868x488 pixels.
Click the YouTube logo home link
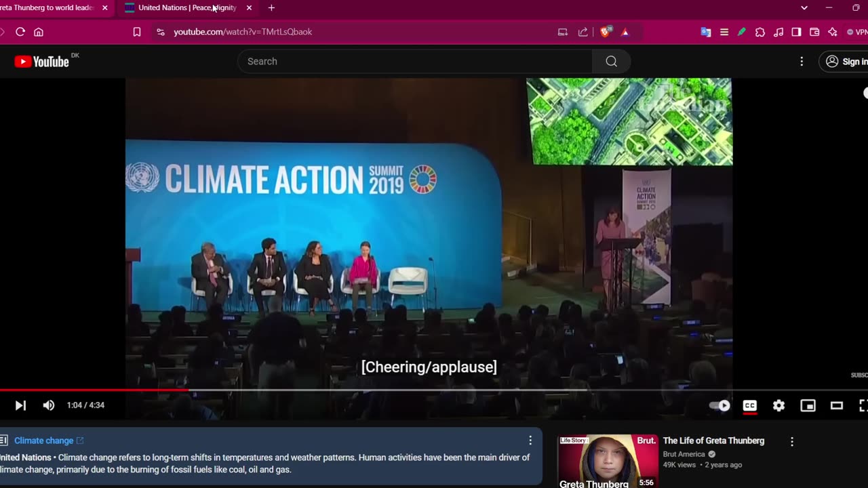click(42, 62)
